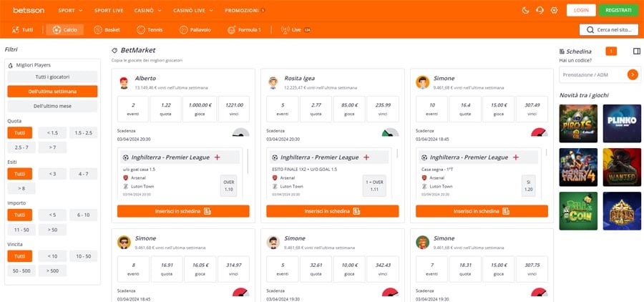Open settings gear icon in header
Screen dimensions: 644x302
click(x=554, y=10)
